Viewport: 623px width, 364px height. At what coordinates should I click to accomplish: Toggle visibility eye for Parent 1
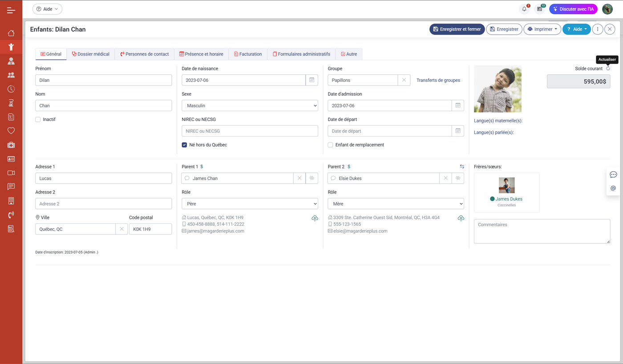(x=311, y=178)
